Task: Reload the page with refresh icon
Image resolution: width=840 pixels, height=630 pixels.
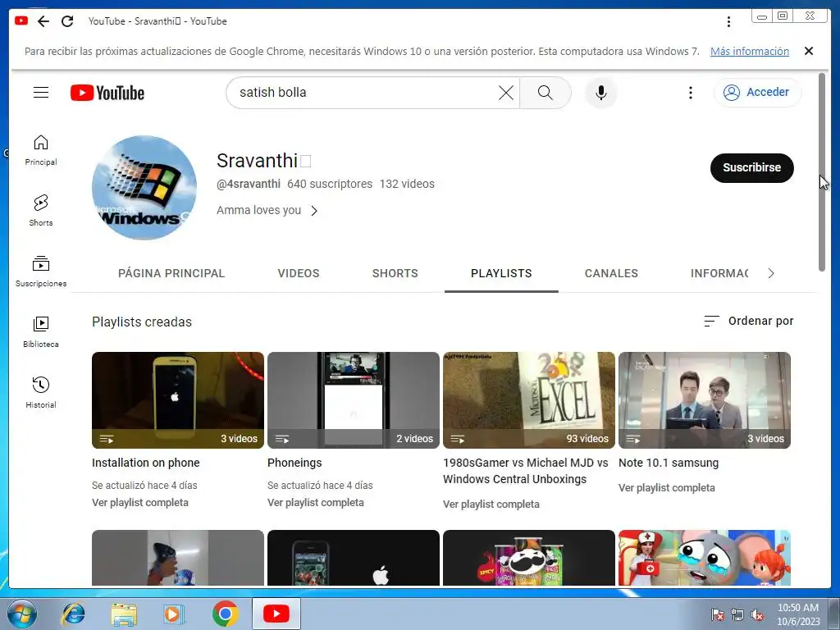Action: [67, 21]
